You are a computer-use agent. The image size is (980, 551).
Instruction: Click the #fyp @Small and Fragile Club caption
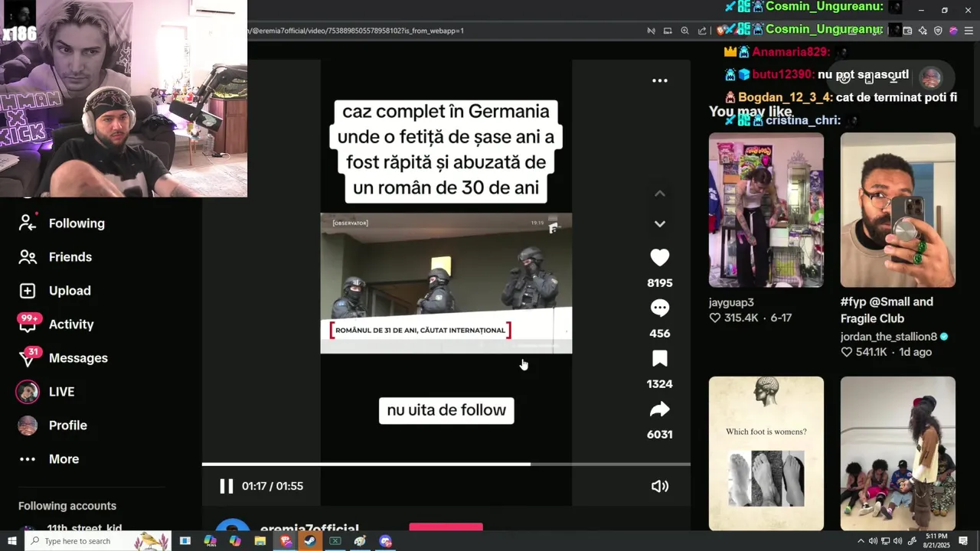click(x=887, y=310)
